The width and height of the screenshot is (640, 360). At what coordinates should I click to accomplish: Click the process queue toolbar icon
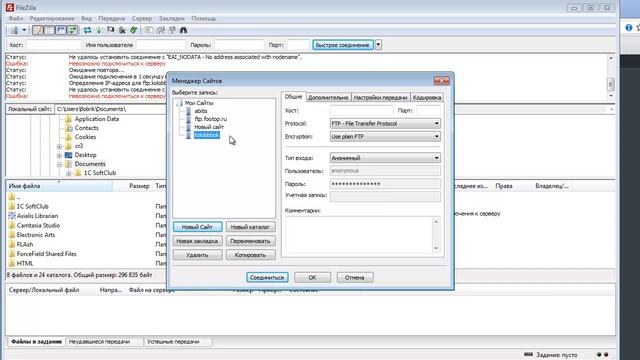click(99, 30)
